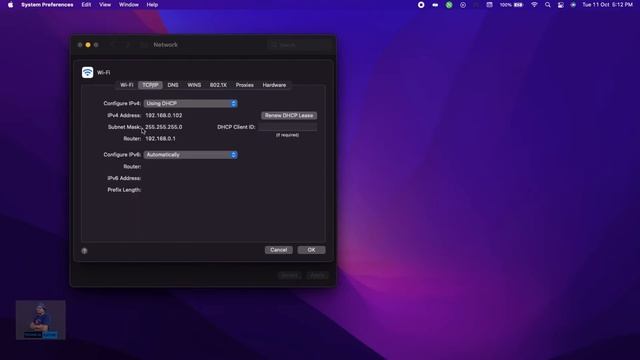Click the yellow minimize button of Network window
This screenshot has height=360, width=640.
pos(88,45)
